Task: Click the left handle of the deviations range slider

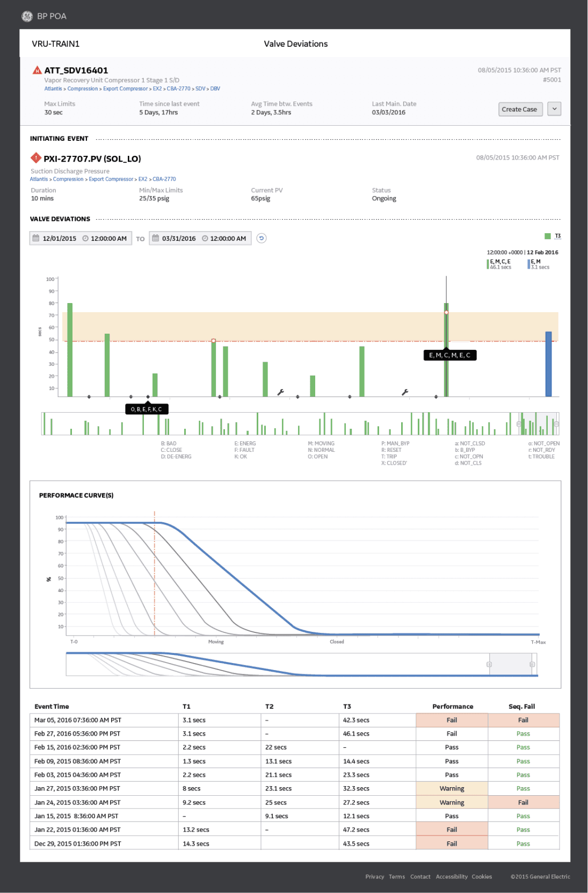Action: pos(519,424)
